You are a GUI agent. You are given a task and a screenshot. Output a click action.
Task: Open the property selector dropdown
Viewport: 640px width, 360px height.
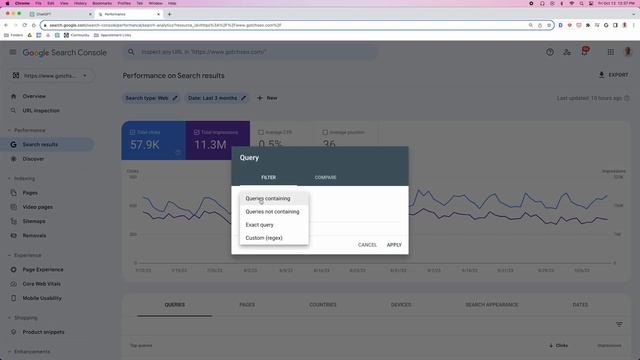(51, 76)
